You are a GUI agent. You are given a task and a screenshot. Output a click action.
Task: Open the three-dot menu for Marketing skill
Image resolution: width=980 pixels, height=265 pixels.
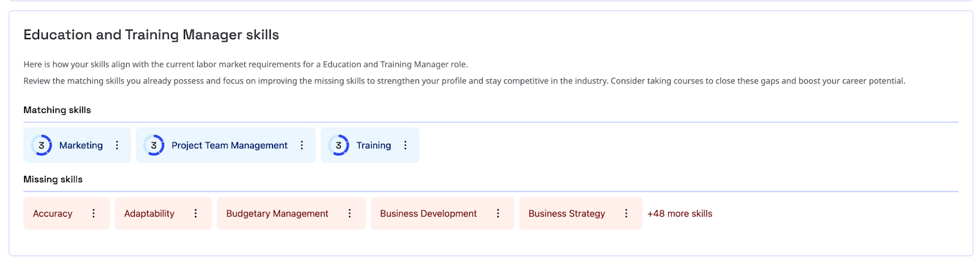(x=117, y=145)
